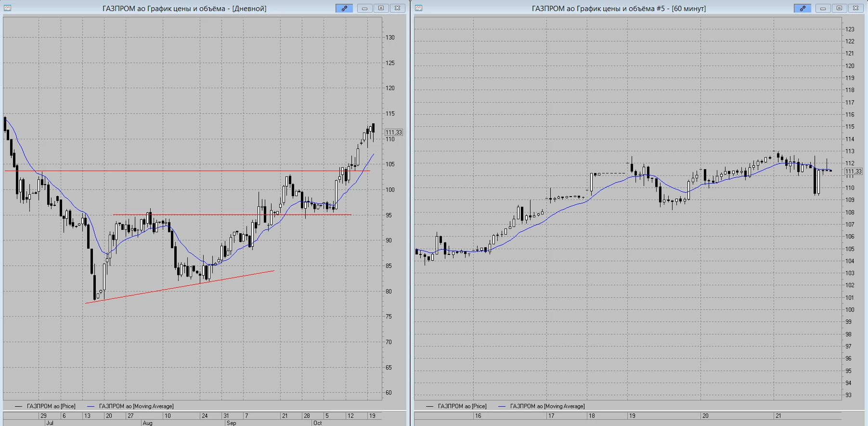Click the link-chart pin icon in the 60-minute chart window
This screenshot has width=868, height=426.
(x=803, y=8)
